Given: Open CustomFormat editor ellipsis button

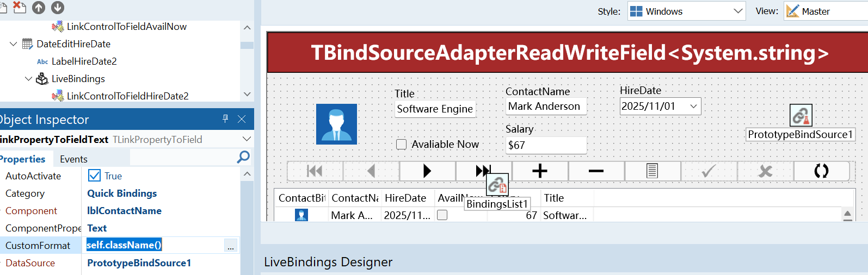Looking at the screenshot, I should [231, 246].
